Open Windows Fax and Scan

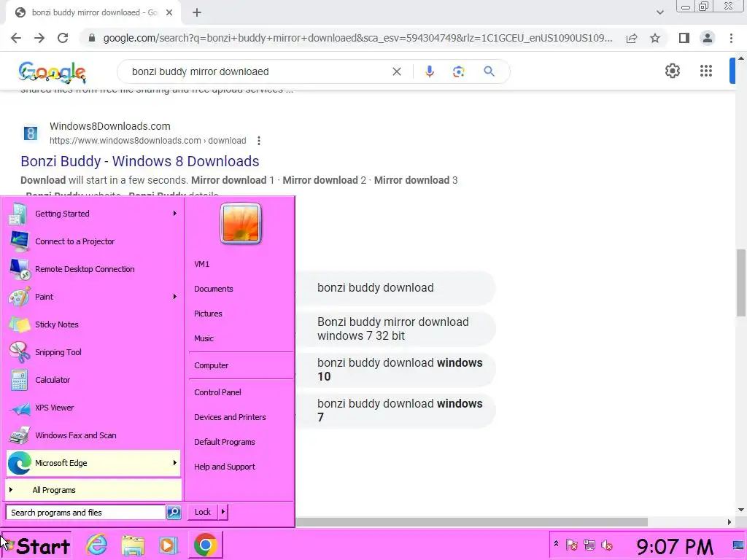pos(93,435)
